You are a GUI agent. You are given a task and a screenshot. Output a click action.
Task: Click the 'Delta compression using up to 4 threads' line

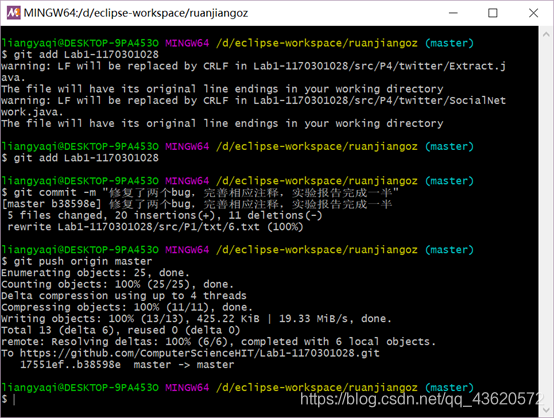tap(124, 295)
